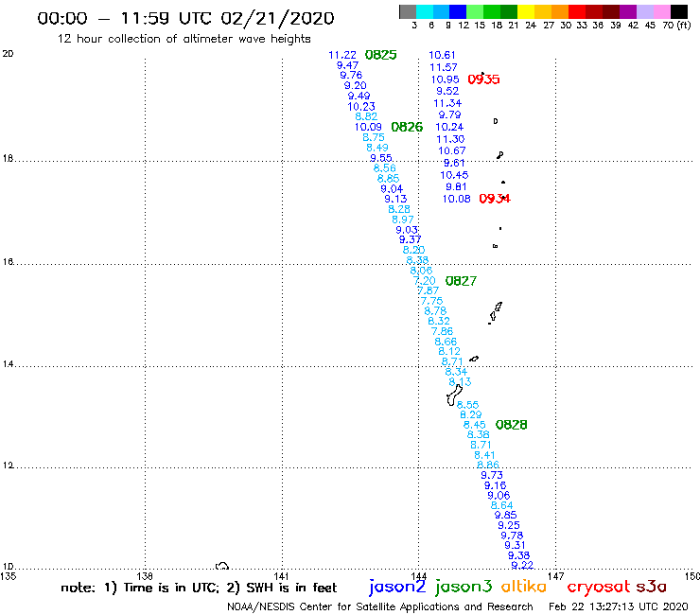Click the gray 3 ft legend swatch
The height and width of the screenshot is (615, 700).
pos(408,11)
